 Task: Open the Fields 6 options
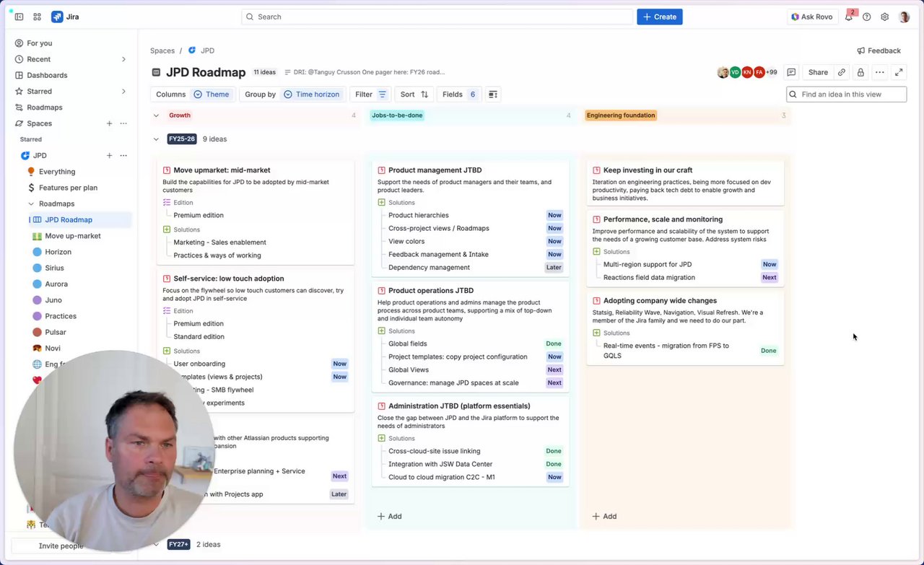459,95
